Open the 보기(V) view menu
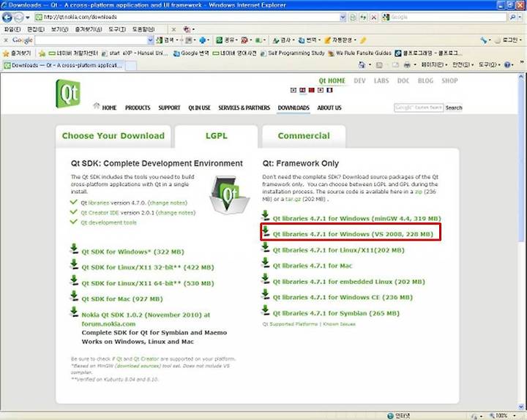Viewport: 527px width, 420px height. click(59, 29)
